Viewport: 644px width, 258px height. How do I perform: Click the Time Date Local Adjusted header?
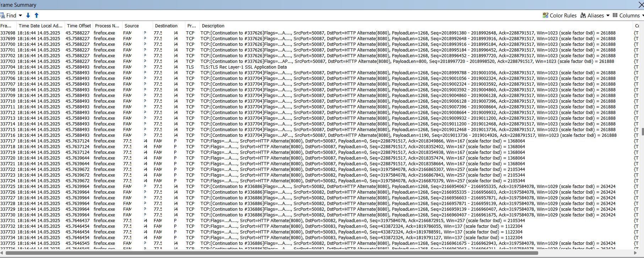[x=40, y=26]
